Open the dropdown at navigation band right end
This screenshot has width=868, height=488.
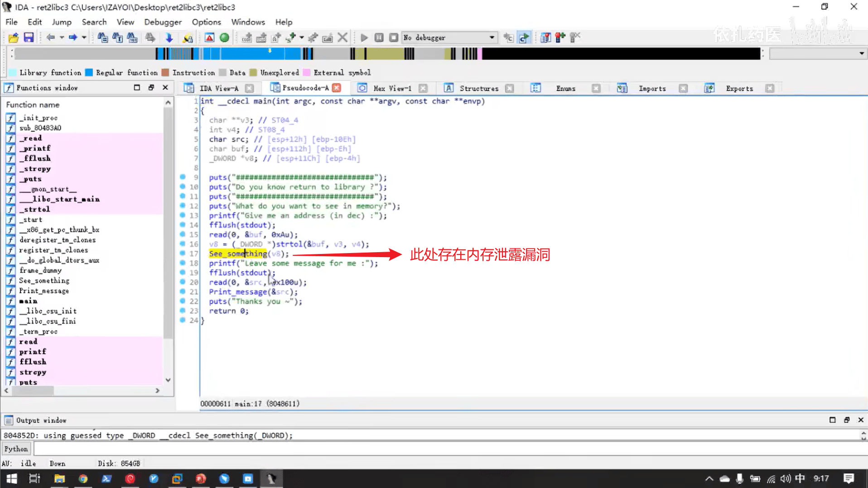point(861,53)
